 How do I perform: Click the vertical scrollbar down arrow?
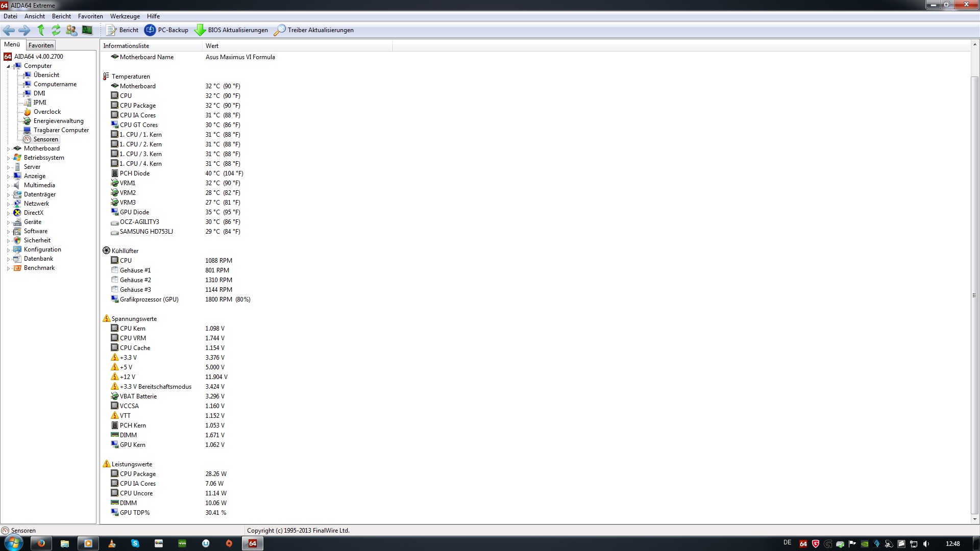coord(974,519)
